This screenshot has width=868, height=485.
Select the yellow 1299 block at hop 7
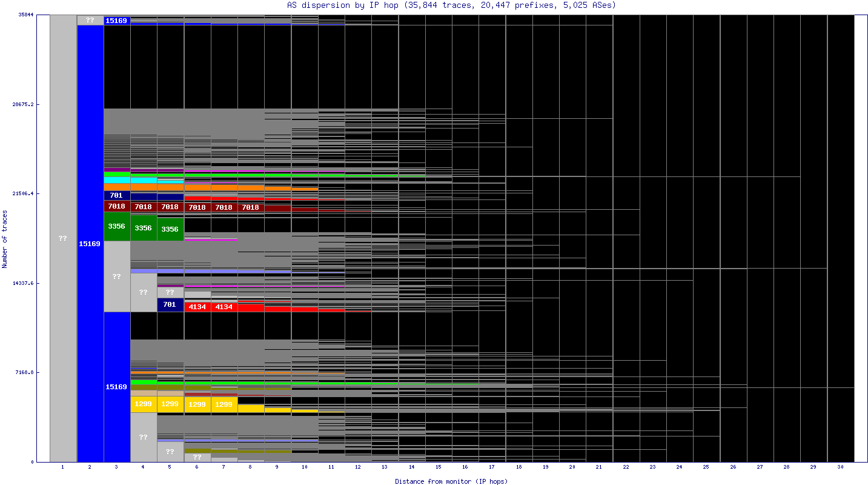click(x=224, y=404)
